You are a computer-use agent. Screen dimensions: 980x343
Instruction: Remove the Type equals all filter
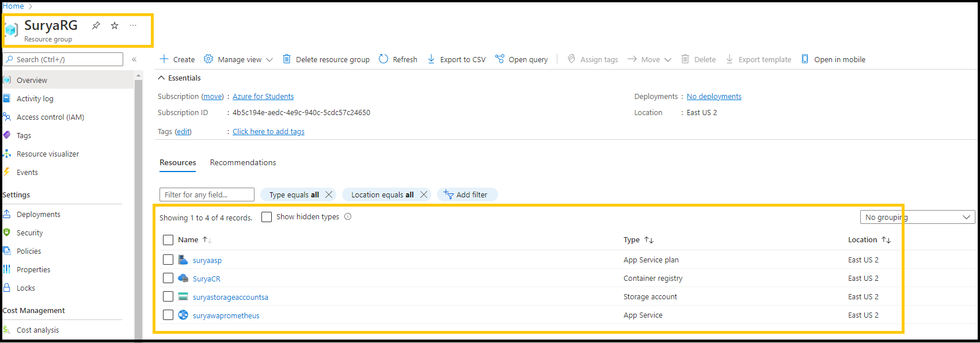(329, 195)
